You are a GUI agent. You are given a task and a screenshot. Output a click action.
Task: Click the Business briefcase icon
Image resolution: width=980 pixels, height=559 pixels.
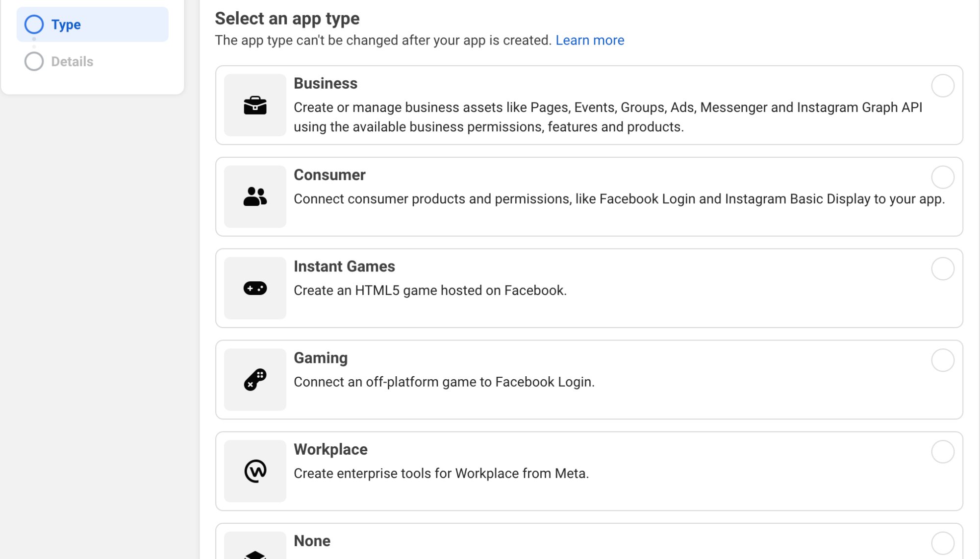(255, 105)
